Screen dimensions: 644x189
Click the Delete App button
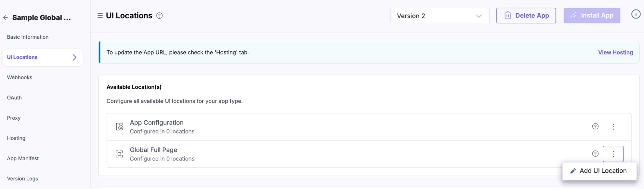click(x=526, y=16)
